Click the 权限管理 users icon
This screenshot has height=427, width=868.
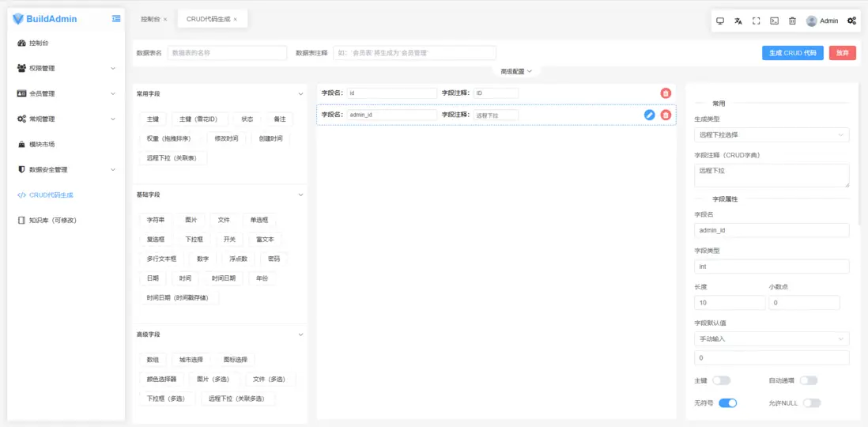(21, 69)
